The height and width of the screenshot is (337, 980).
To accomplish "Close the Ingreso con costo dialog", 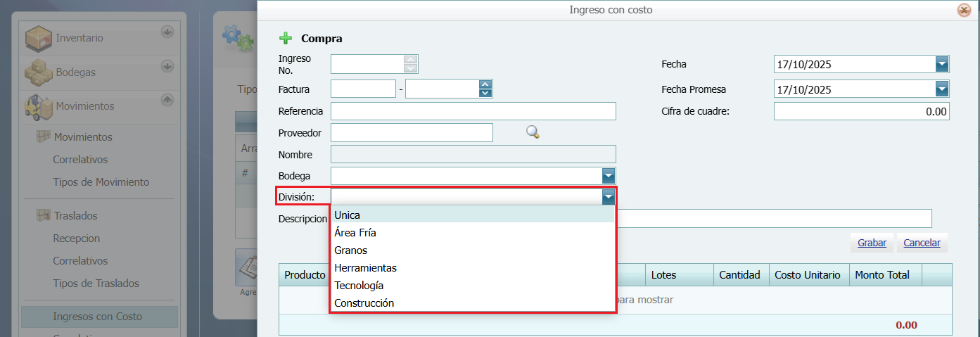I will pyautogui.click(x=964, y=10).
